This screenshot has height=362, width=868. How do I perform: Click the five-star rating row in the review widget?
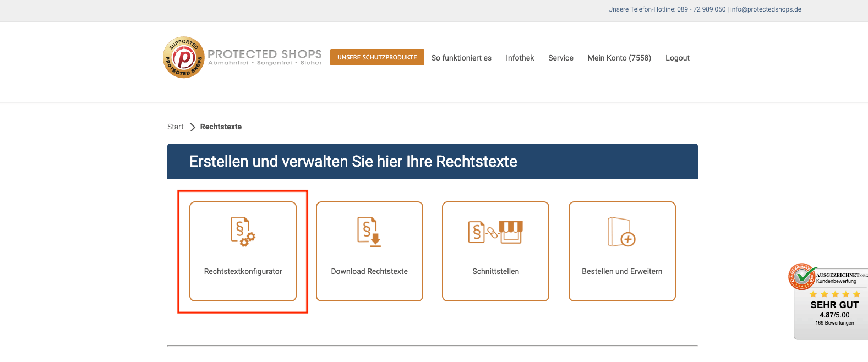click(834, 294)
